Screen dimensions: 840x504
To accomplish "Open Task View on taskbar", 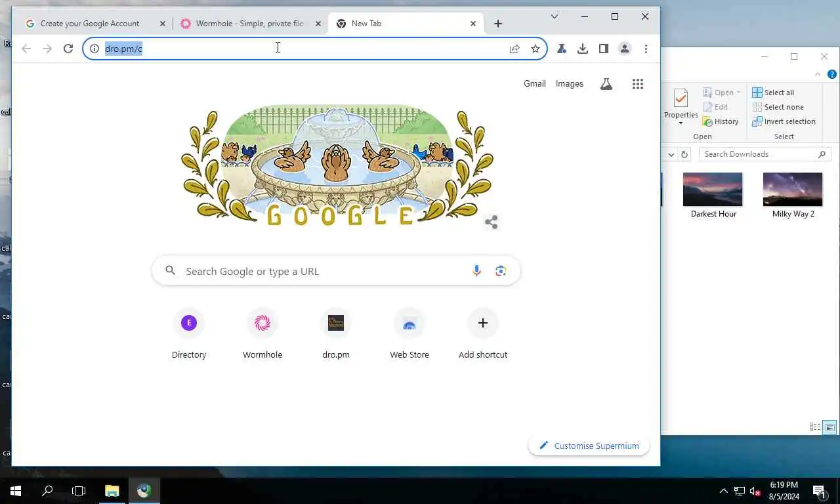I will click(79, 491).
